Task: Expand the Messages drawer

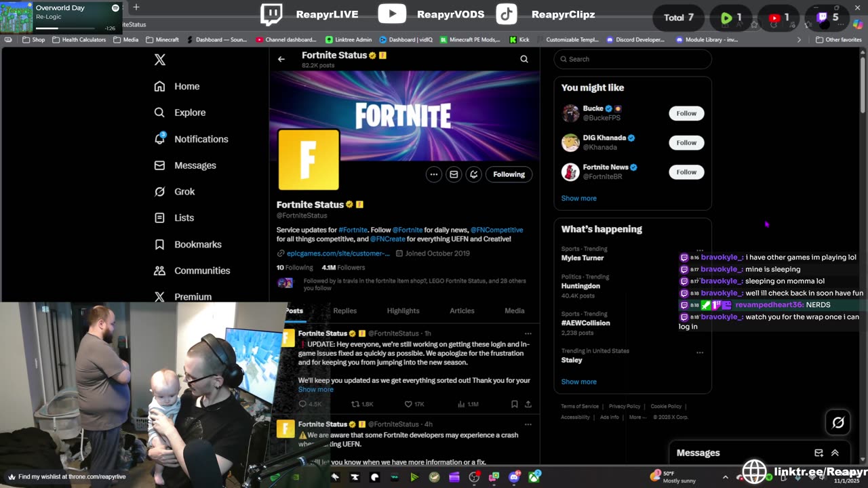Action: click(835, 453)
